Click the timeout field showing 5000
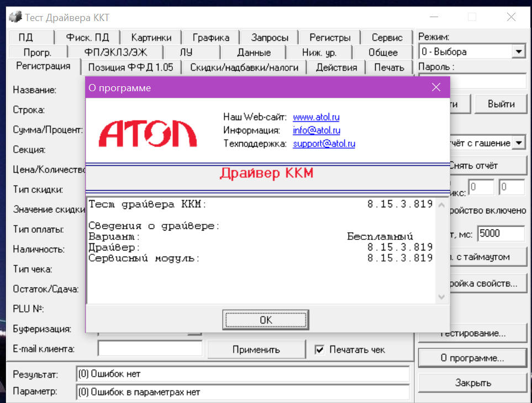 (501, 234)
